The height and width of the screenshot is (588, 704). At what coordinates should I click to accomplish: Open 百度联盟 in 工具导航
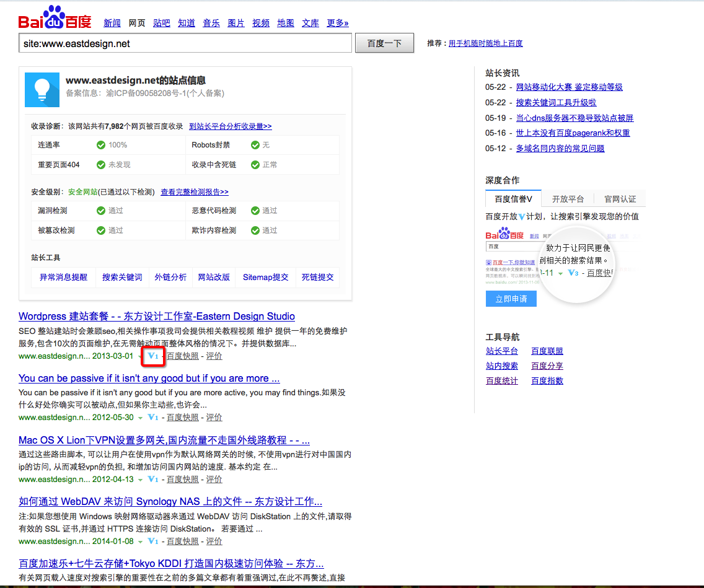tap(547, 351)
